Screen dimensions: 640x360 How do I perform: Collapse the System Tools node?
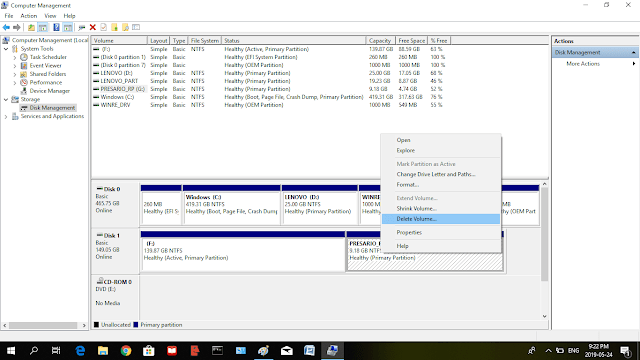(x=6, y=49)
